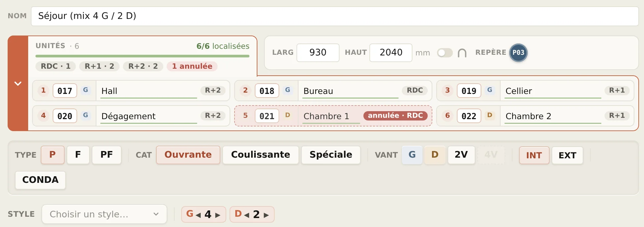Click unit index 2 badge
The image size is (644, 227).
pos(245,90)
